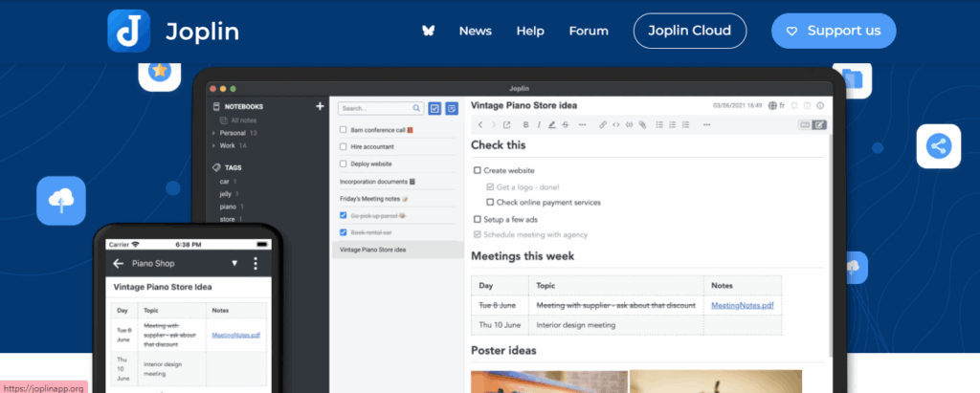Image resolution: width=980 pixels, height=393 pixels.
Task: Click the Support us button
Action: pyautogui.click(x=834, y=31)
